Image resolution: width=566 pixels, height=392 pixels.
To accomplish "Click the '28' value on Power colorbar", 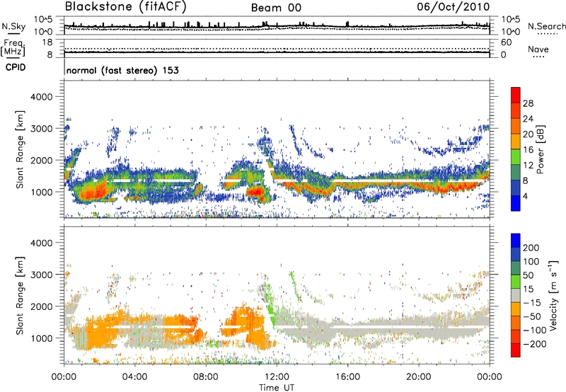I will (x=528, y=103).
